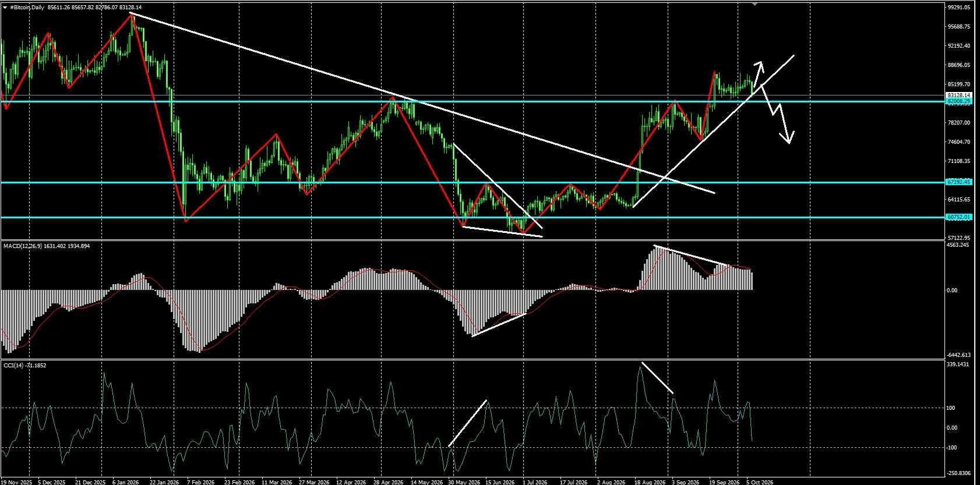980x485 pixels.
Task: Click the 19 Sep 2026 date label
Action: (725, 482)
